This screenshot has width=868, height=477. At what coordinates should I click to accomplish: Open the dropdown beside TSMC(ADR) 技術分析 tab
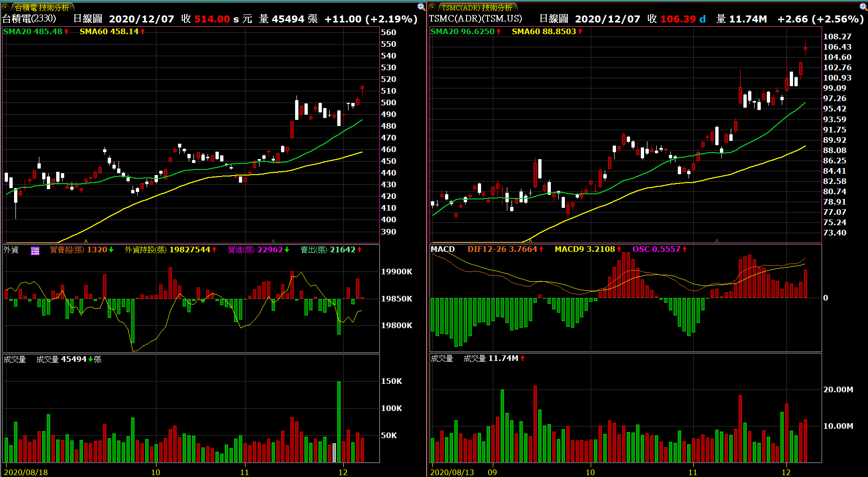[x=433, y=7]
